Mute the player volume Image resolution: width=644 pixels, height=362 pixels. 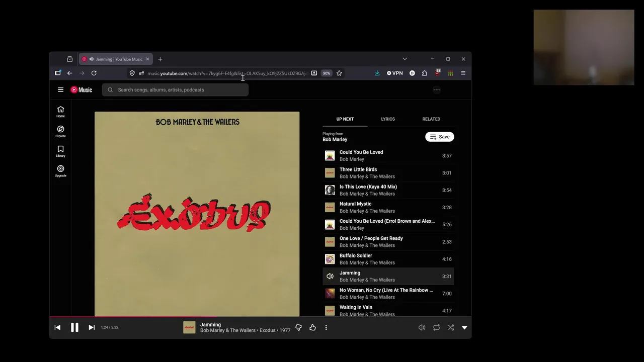click(x=422, y=327)
